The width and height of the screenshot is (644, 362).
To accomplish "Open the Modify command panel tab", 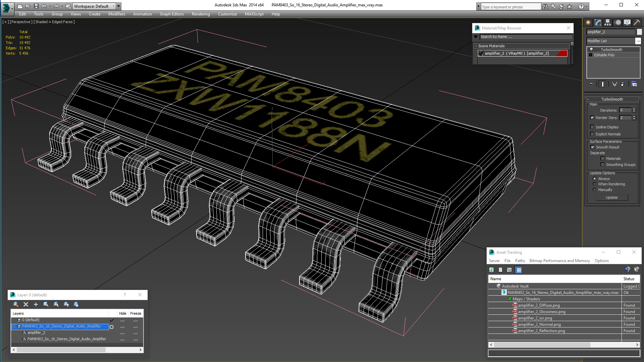I will click(598, 22).
